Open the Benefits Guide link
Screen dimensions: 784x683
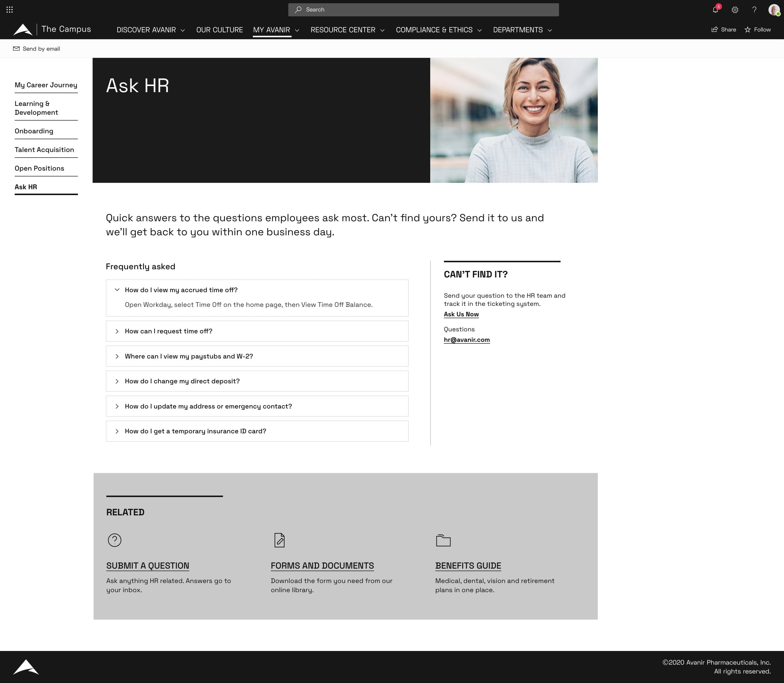(468, 566)
